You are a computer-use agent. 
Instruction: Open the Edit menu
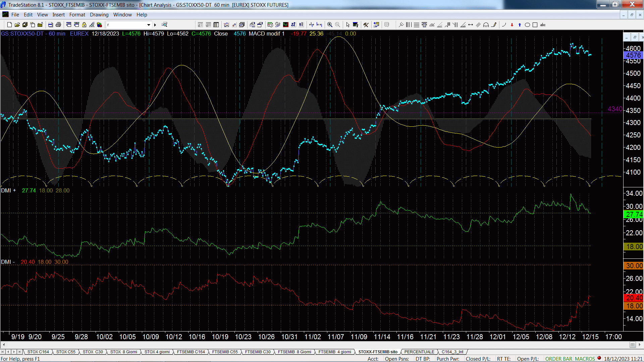(x=28, y=15)
